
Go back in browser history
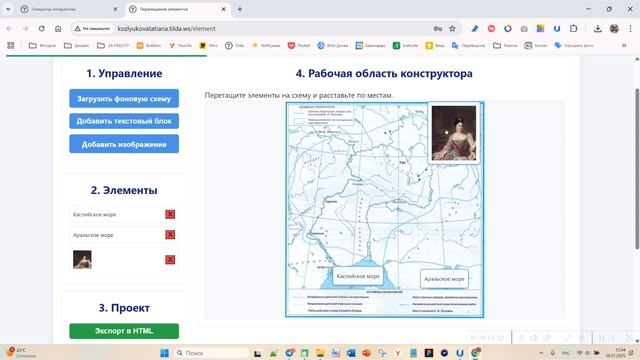[x=9, y=29]
